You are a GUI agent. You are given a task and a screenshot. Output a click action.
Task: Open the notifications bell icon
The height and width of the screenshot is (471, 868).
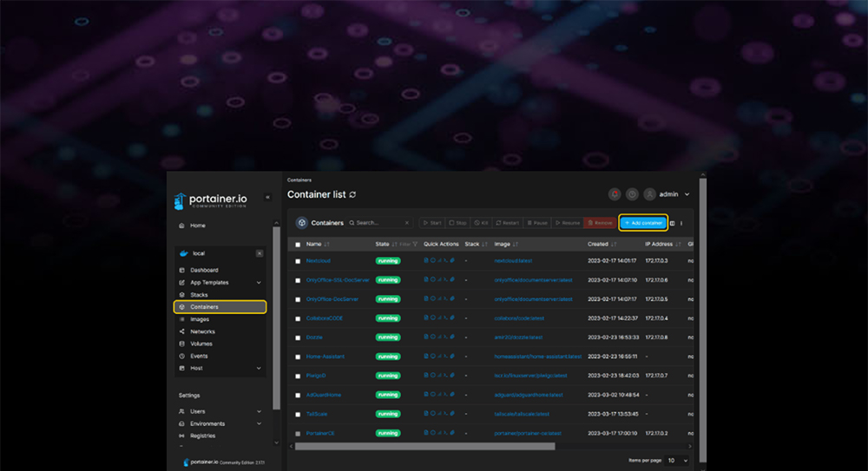pos(615,194)
